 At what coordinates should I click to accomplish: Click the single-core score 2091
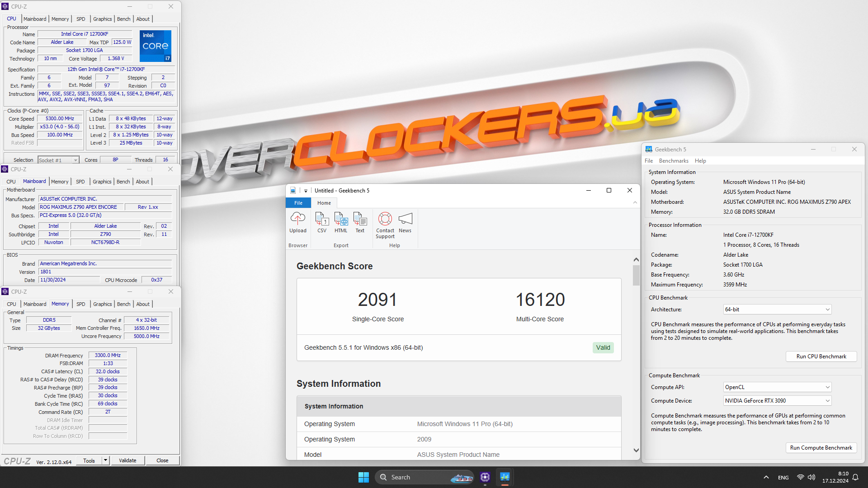coord(377,300)
